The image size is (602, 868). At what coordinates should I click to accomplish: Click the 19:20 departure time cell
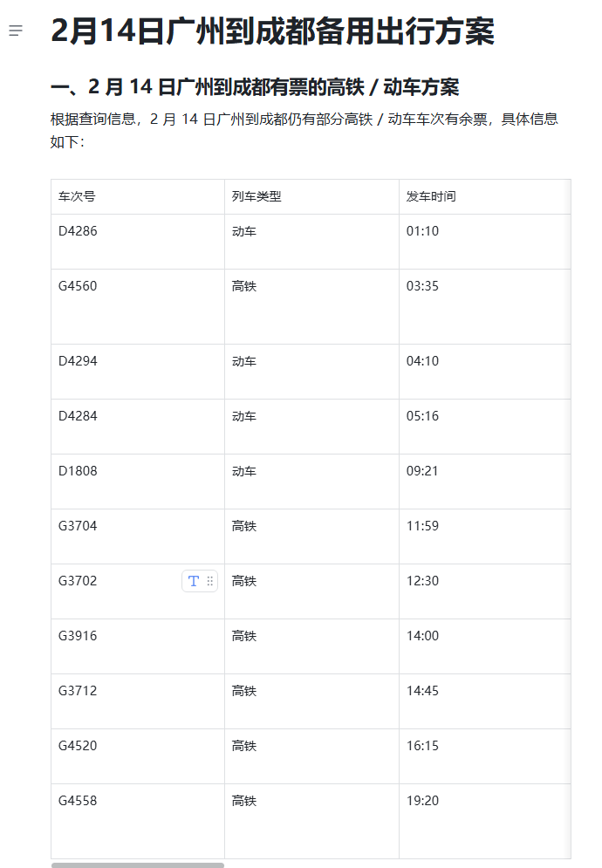(423, 801)
